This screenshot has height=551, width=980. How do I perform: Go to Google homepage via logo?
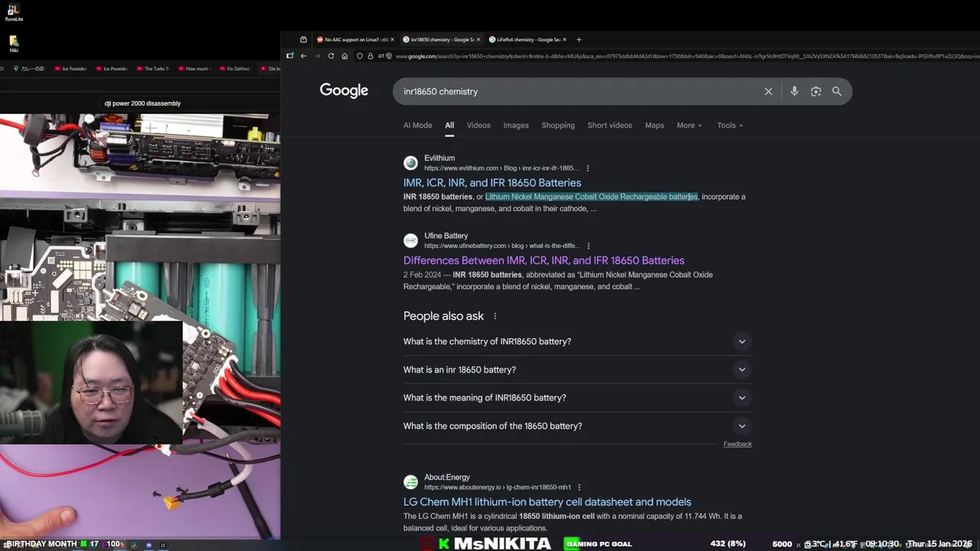click(x=344, y=90)
